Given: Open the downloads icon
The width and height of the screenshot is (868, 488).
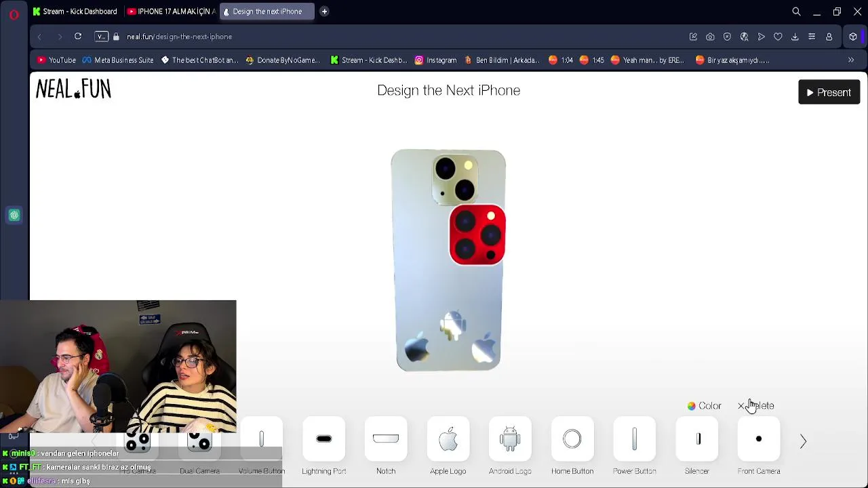Looking at the screenshot, I should pos(795,37).
